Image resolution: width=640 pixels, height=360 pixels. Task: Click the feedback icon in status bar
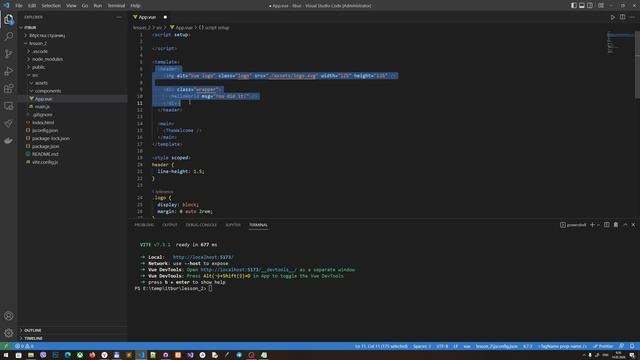(x=621, y=346)
